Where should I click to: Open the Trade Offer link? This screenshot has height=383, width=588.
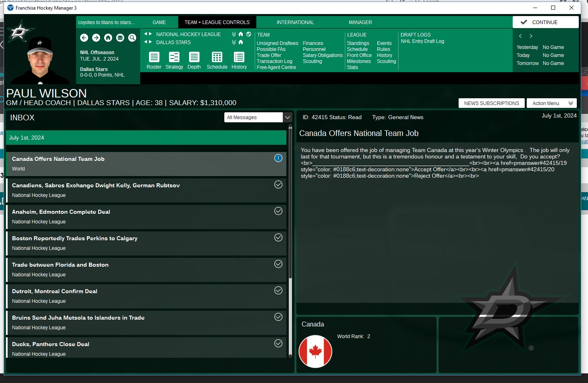[x=269, y=55]
